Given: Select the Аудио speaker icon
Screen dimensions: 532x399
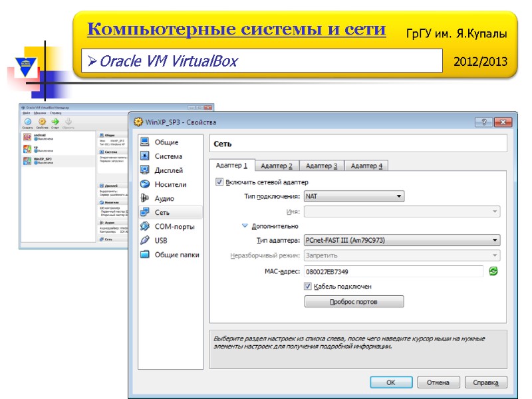Looking at the screenshot, I should 145,198.
